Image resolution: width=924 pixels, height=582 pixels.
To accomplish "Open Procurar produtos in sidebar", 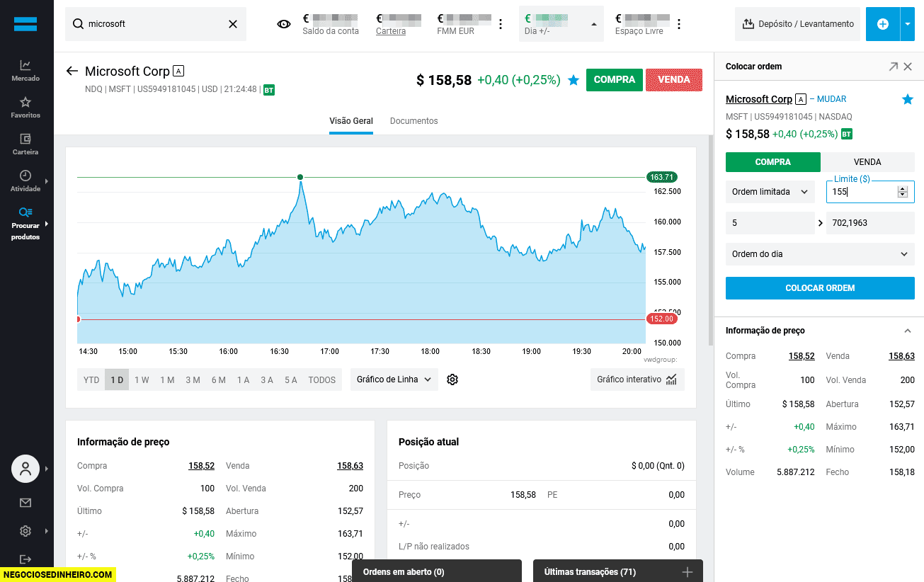I will 25,223.
